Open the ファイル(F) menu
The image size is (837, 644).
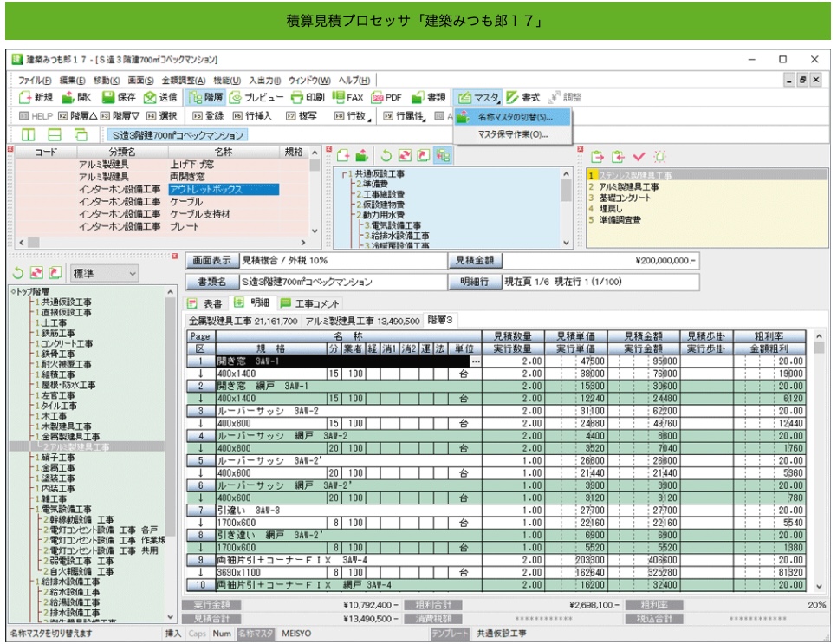[35, 80]
